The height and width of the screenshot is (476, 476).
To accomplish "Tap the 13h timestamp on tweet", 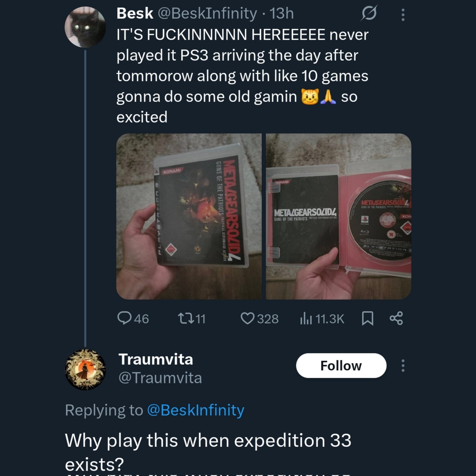I will pos(282,13).
